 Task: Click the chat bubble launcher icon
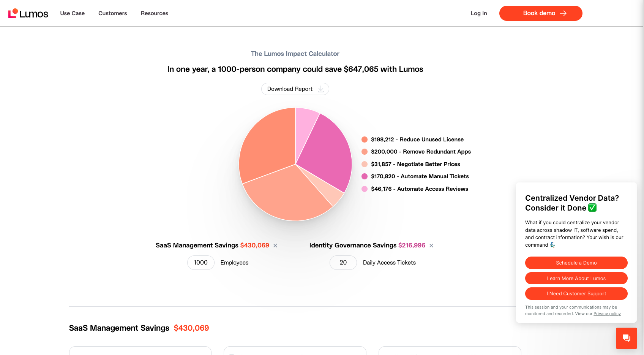tap(627, 338)
